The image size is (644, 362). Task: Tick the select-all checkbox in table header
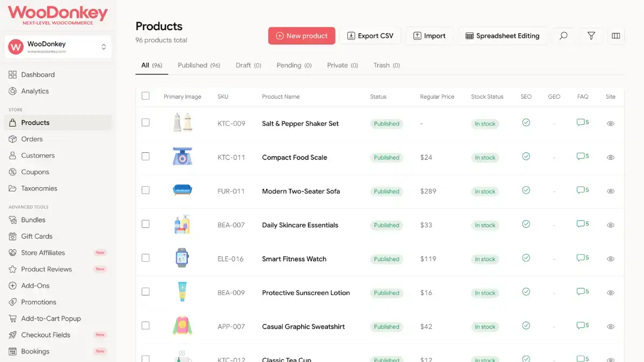[145, 96]
